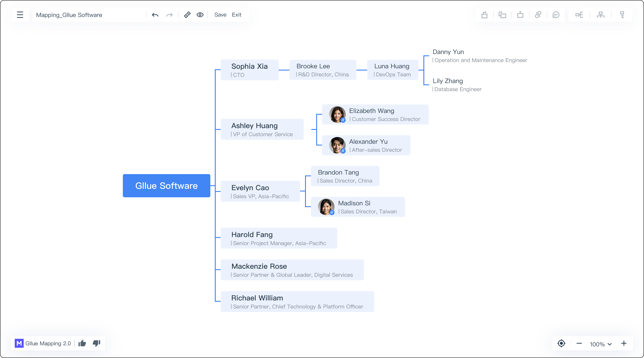Screen dimensions: 644x358
Task: Select the Gllue Software root node
Action: pos(166,186)
